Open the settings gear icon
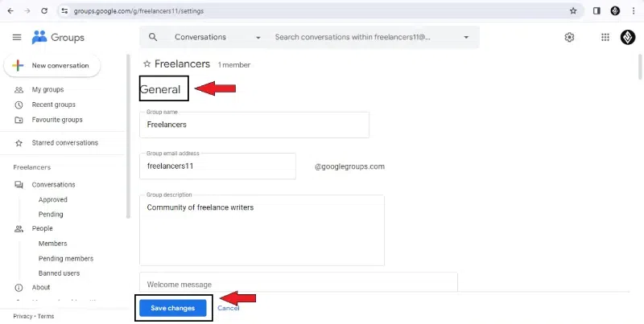Viewport: 644px width, 324px height. 569,37
